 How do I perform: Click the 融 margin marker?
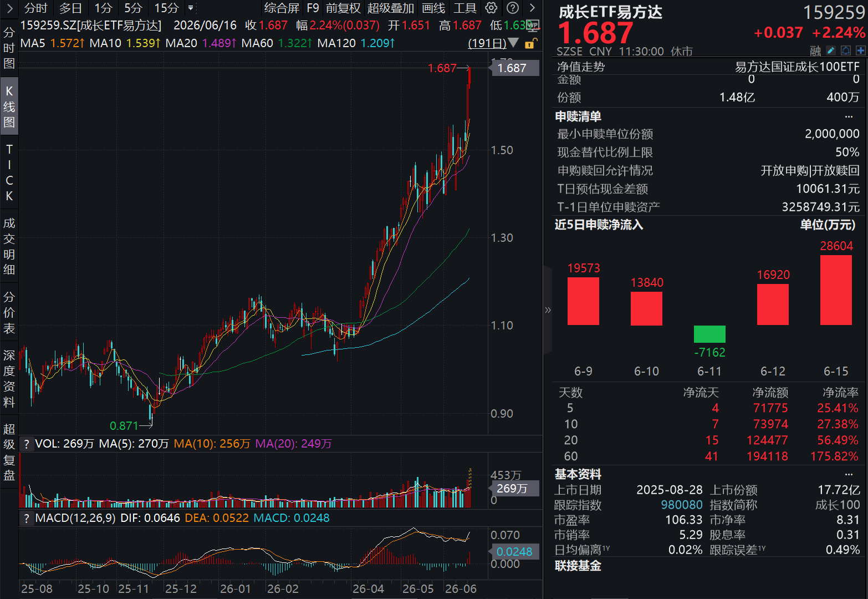click(x=815, y=51)
